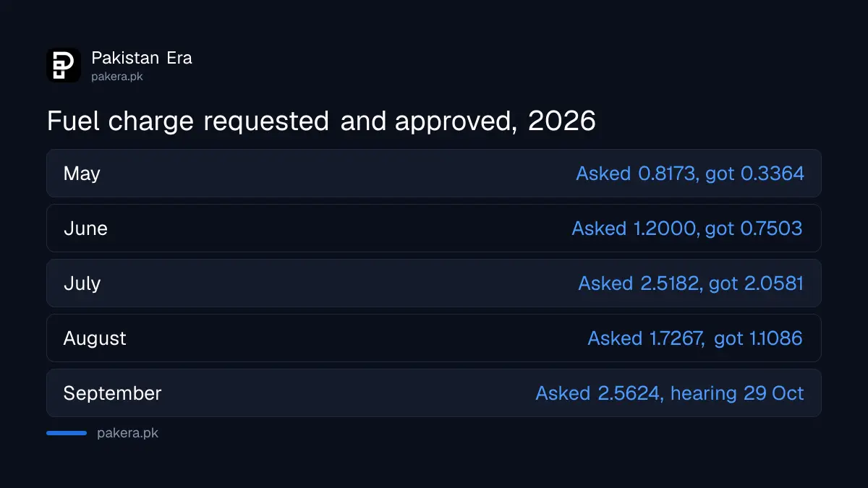Screen dimensions: 868x488
Task: Click 'Asked 0.8173, got 0.3364' value
Action: (x=689, y=174)
